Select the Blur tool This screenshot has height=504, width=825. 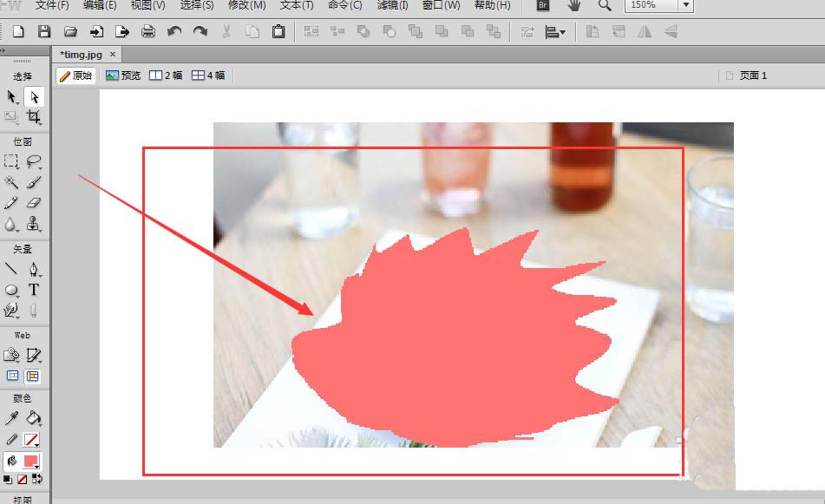point(11,224)
